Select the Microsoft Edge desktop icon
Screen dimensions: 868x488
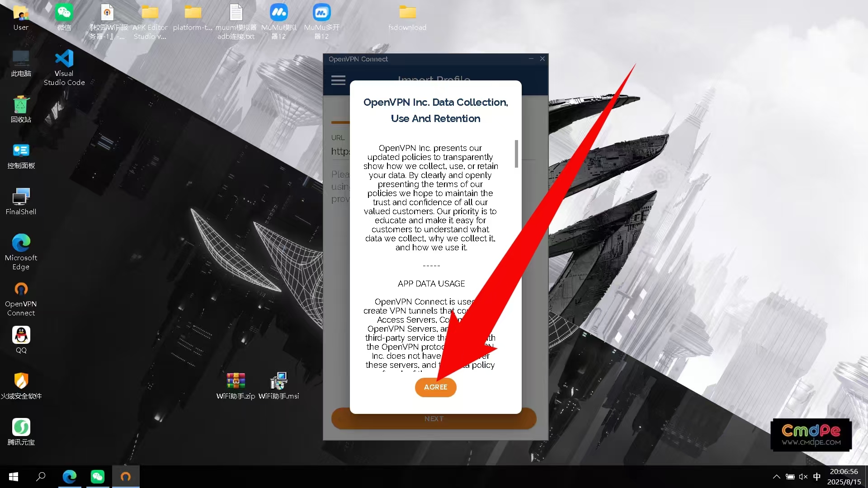point(21,252)
